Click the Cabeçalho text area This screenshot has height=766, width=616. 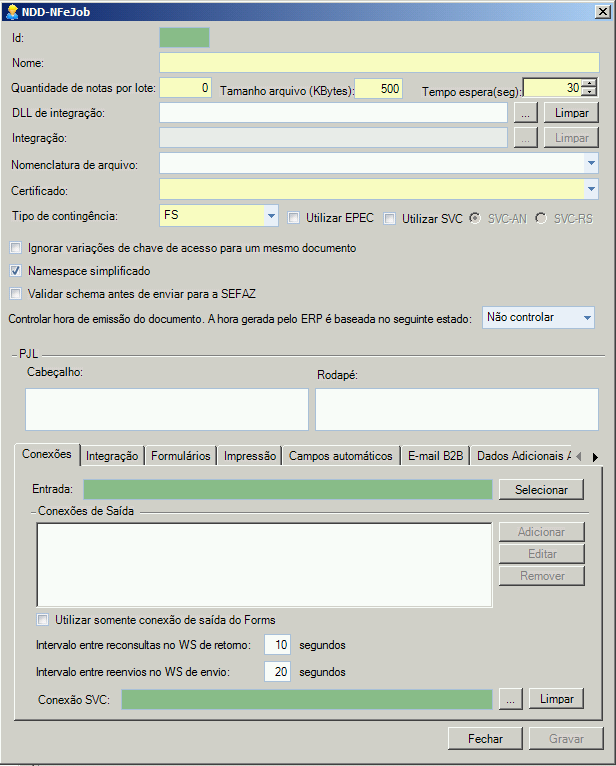coord(167,409)
